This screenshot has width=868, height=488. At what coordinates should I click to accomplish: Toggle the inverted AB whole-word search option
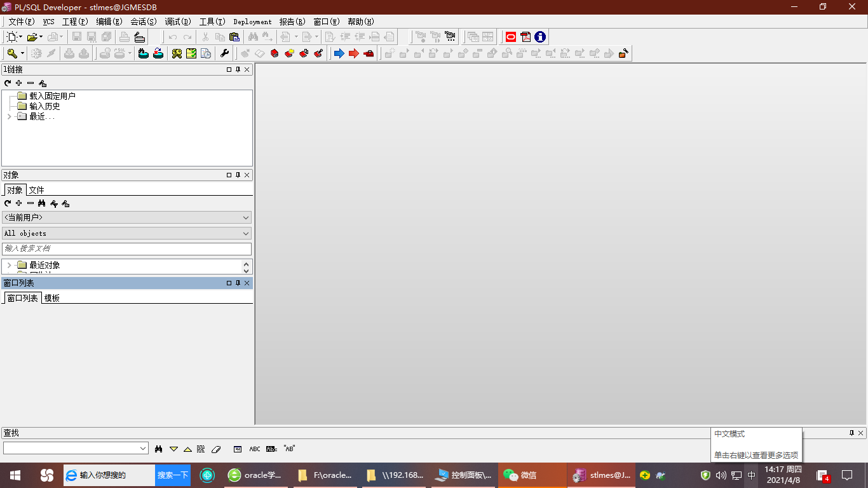(271, 449)
